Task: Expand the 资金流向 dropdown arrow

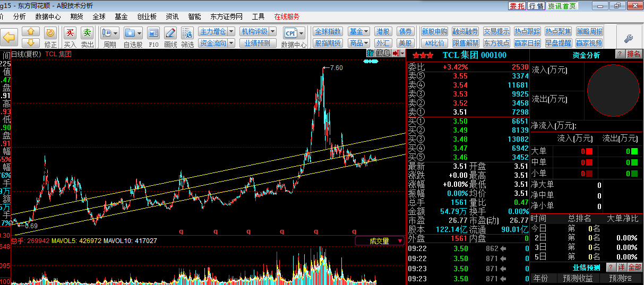Action: [231, 44]
